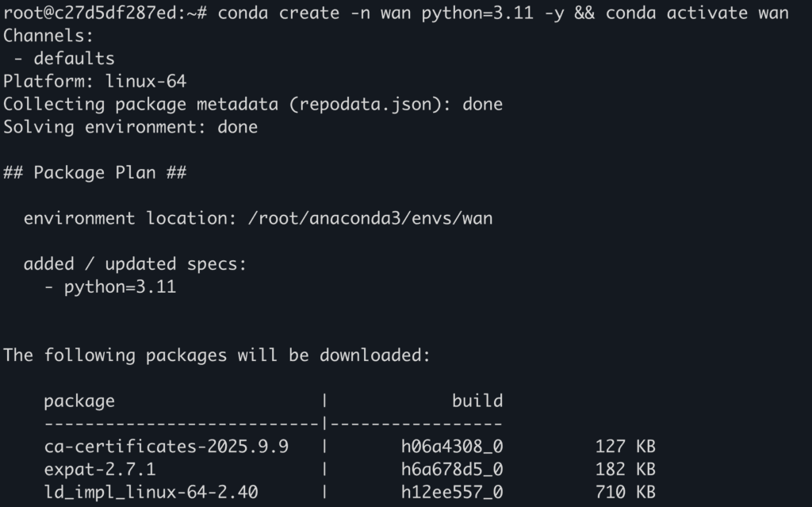Click the "- python=3.11" spec entry
The image size is (812, 507).
pos(109,286)
